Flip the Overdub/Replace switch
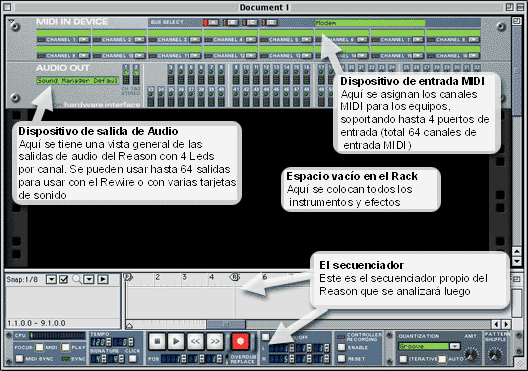The width and height of the screenshot is (528, 371). click(227, 359)
